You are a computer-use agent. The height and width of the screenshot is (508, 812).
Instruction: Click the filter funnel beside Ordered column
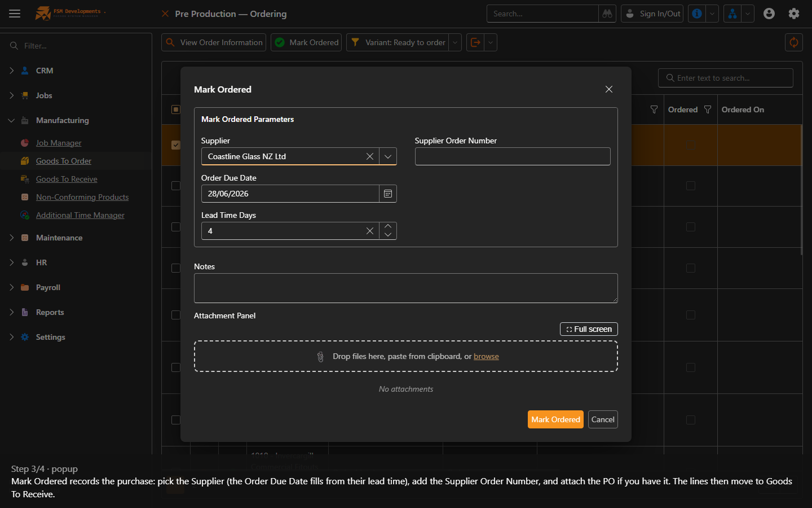[708, 110]
